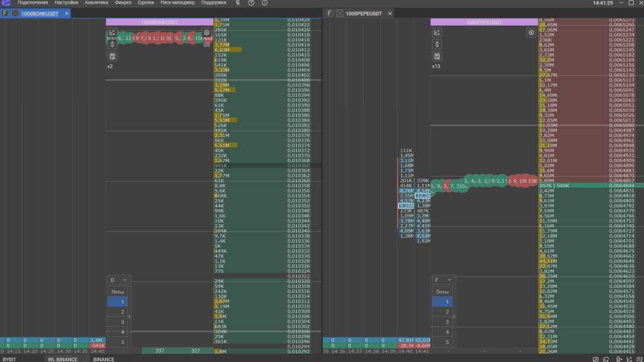The image size is (644, 362).
Task: Click the help question mark icon
Action: 252,3
